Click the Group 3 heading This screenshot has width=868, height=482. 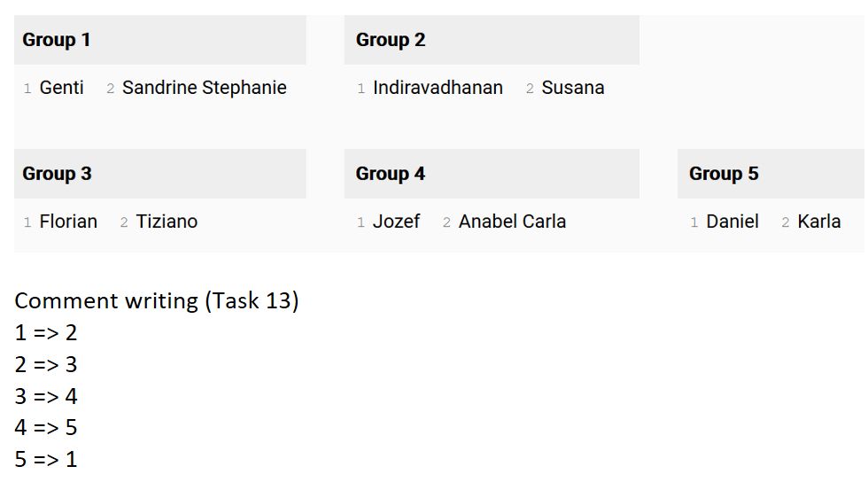pos(57,174)
